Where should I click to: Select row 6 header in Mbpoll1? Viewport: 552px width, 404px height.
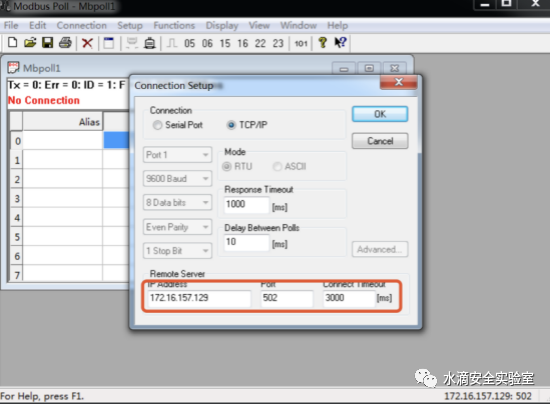(x=17, y=256)
